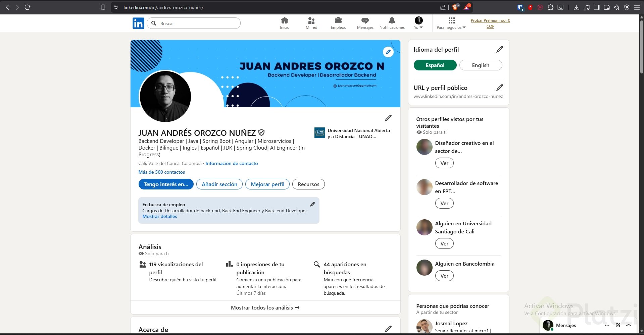Expand the Mensajes chat panel

click(629, 325)
